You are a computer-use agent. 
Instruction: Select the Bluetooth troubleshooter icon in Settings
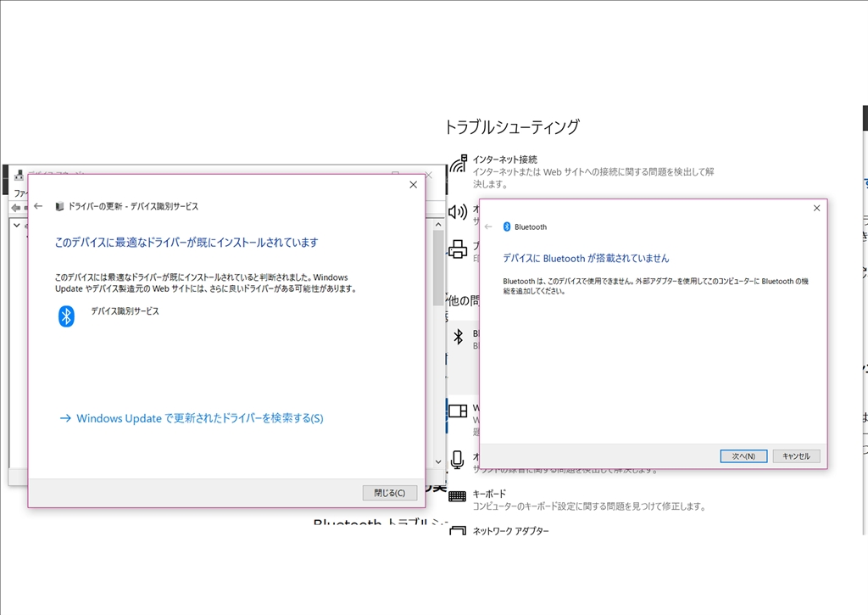pyautogui.click(x=459, y=337)
